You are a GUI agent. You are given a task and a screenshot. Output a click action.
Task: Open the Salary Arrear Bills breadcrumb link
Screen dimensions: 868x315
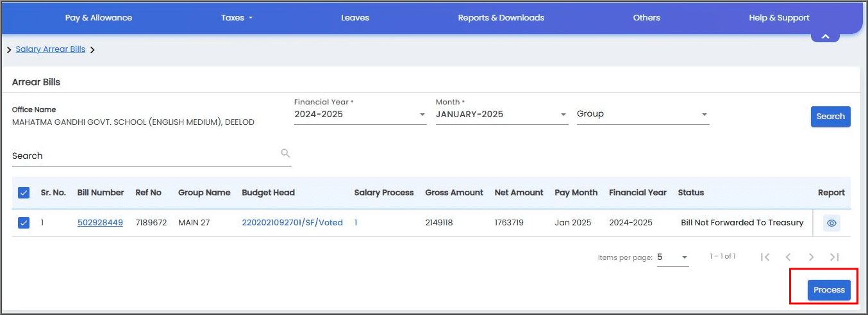[x=51, y=49]
